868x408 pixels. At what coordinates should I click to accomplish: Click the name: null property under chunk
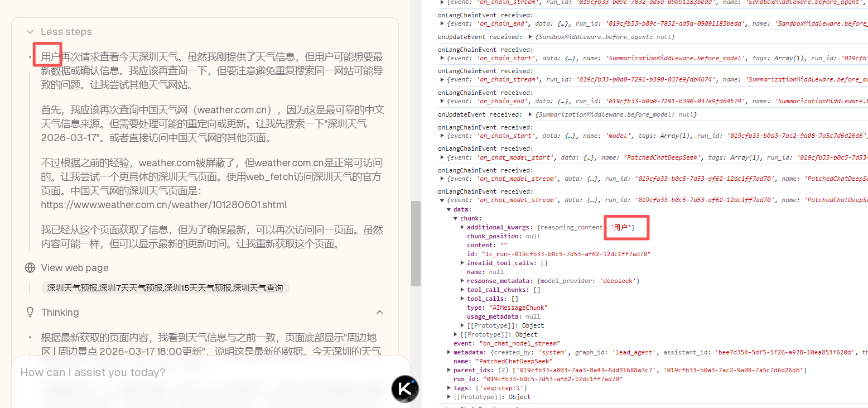[485, 272]
